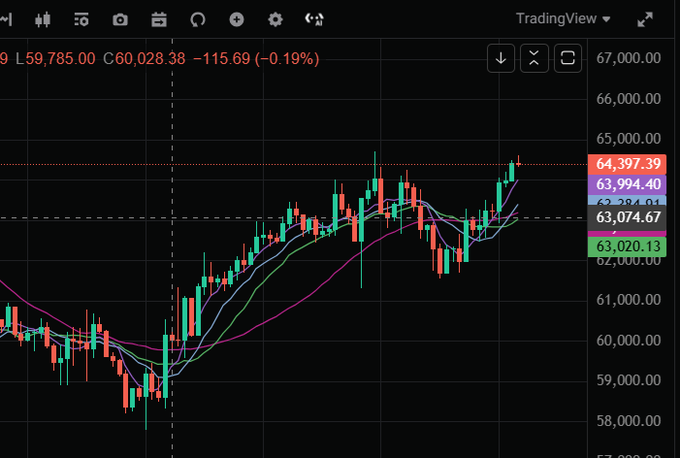Screen dimensions: 680x458
Task: Open the indicator settings list icon
Action: 82,20
